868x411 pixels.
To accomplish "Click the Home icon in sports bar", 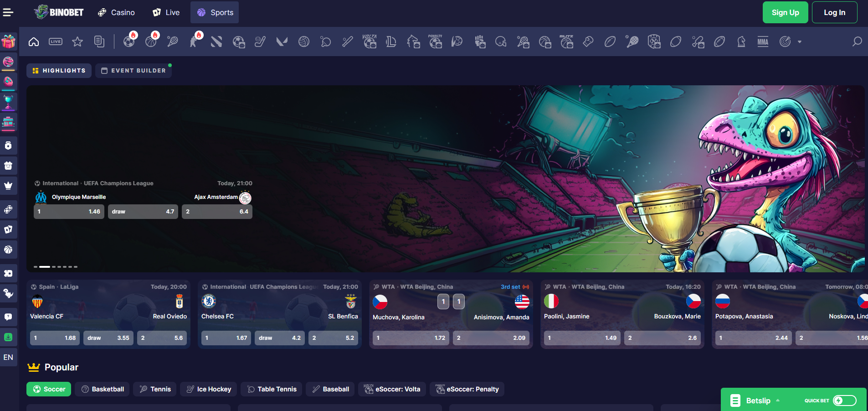I will click(x=34, y=42).
